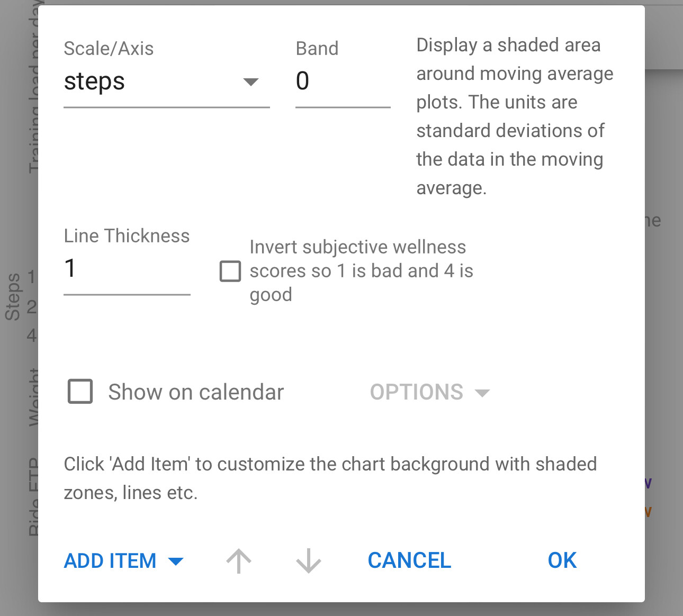Click the Invert subjective wellness scores label
This screenshot has height=616, width=683.
pos(362,271)
